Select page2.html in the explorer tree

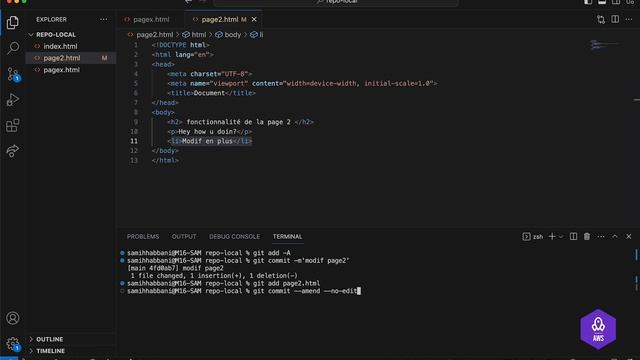(x=62, y=58)
